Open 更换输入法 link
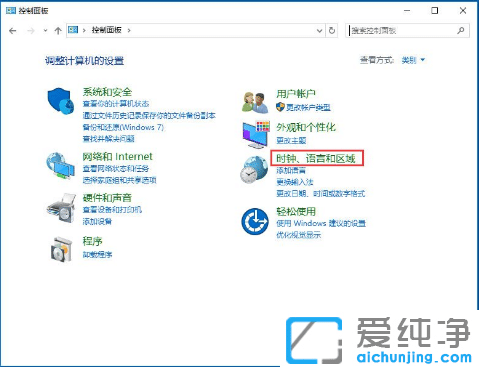This screenshot has width=480, height=370. pyautogui.click(x=295, y=182)
